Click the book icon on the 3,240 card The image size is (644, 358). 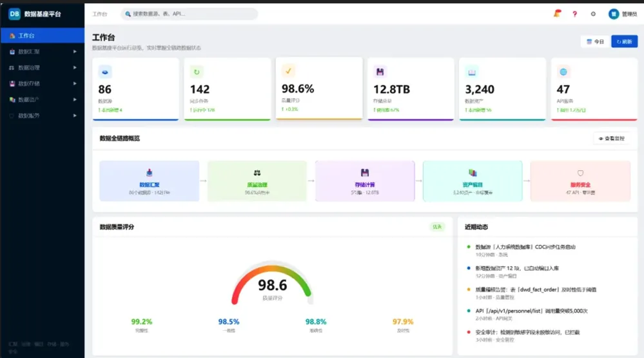click(471, 72)
